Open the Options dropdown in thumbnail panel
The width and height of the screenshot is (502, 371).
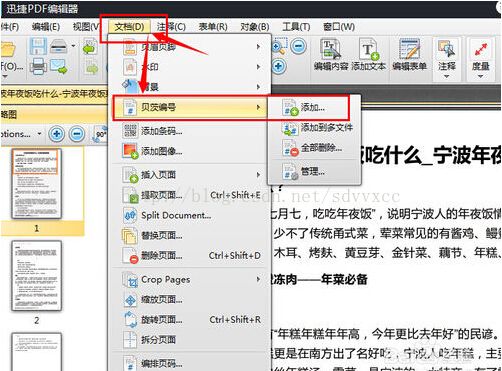[21, 134]
